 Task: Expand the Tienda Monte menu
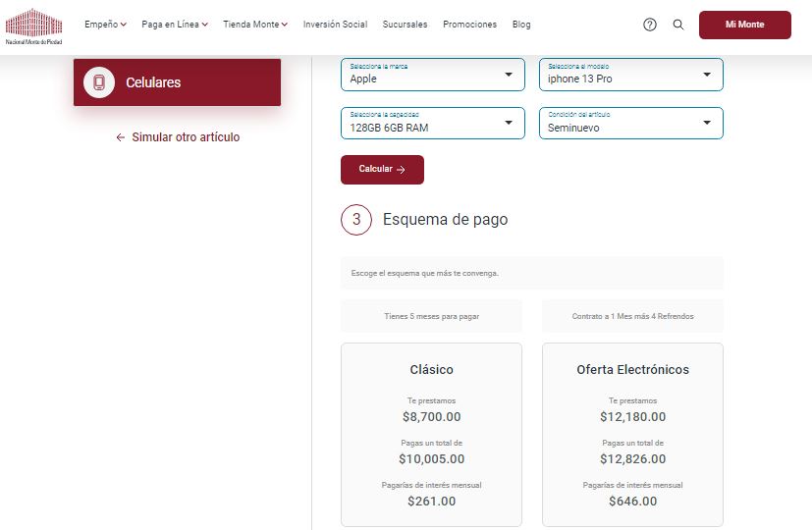(255, 25)
